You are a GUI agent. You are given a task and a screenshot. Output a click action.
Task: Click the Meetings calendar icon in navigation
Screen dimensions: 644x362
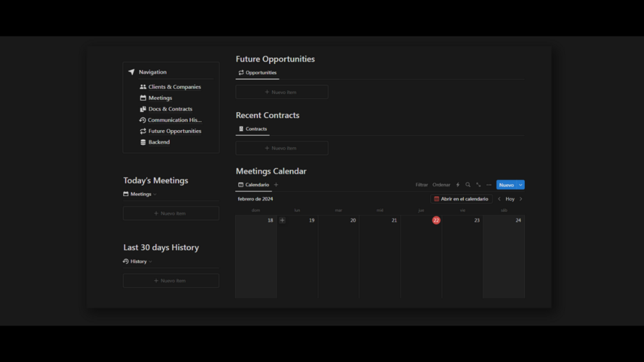(x=143, y=97)
